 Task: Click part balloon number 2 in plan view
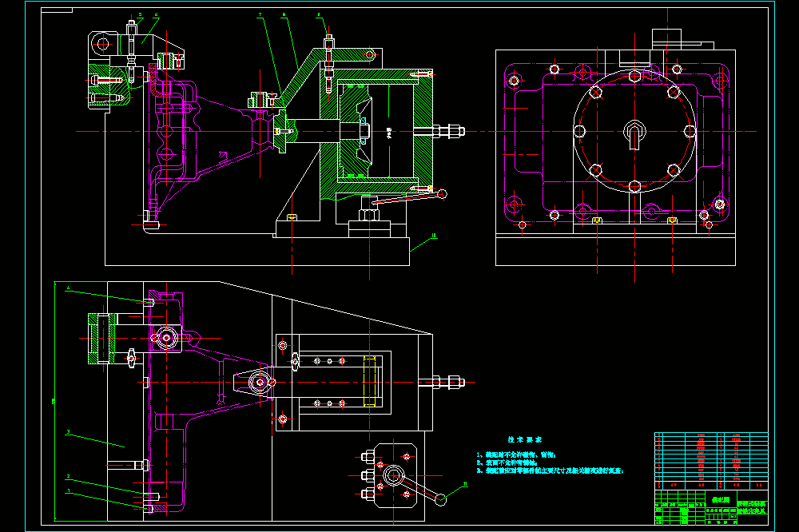[68, 477]
